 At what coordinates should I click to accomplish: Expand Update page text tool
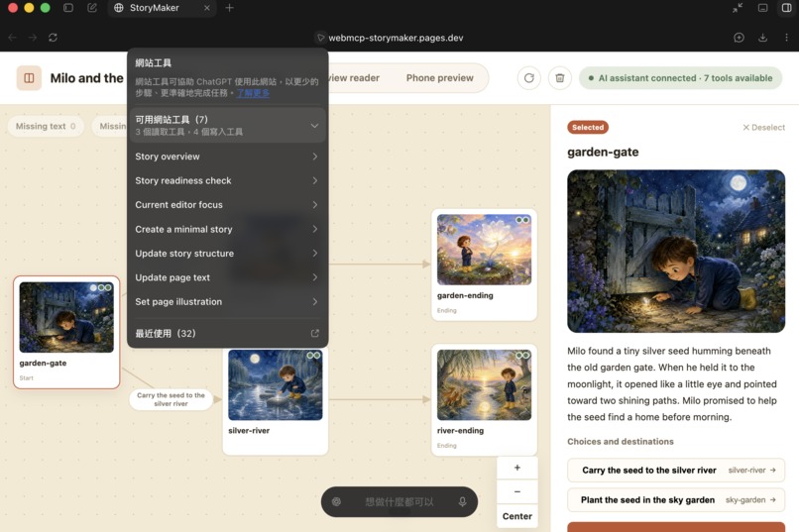[227, 277]
